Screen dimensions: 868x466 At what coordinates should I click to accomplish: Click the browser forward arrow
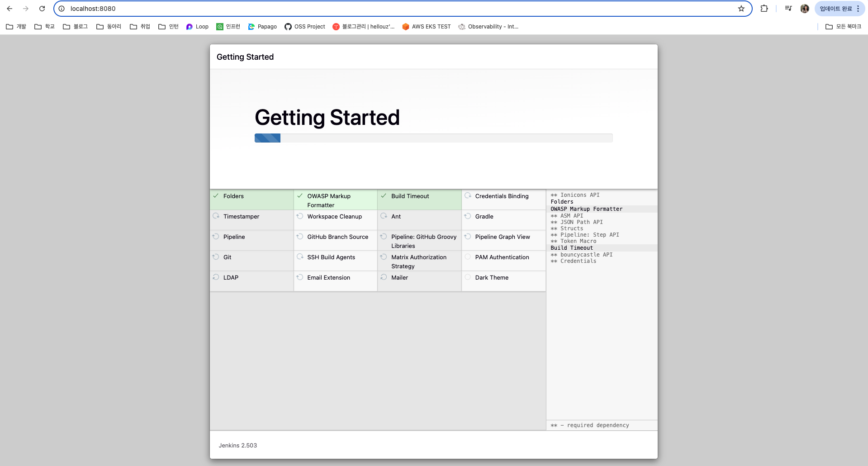click(x=26, y=9)
